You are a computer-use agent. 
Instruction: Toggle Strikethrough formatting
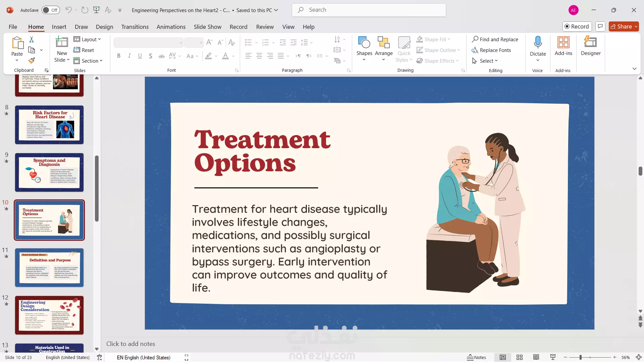point(162,56)
